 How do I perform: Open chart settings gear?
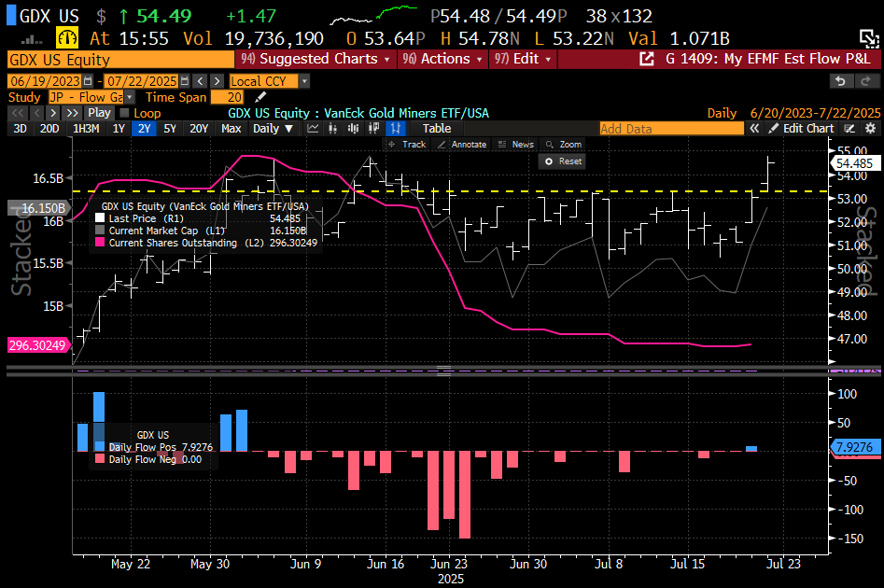click(x=871, y=129)
